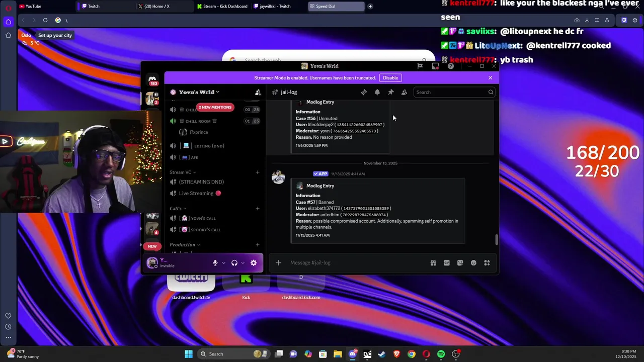Open the sticker picker

(460, 262)
